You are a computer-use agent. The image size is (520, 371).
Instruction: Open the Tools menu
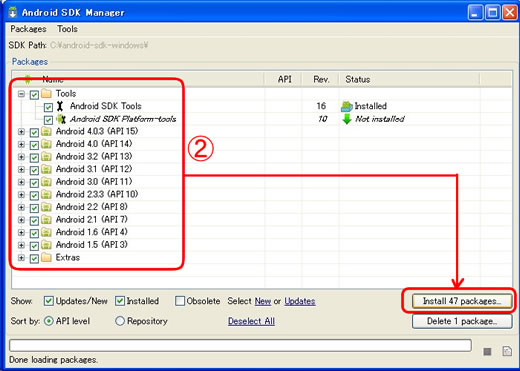pyautogui.click(x=67, y=29)
